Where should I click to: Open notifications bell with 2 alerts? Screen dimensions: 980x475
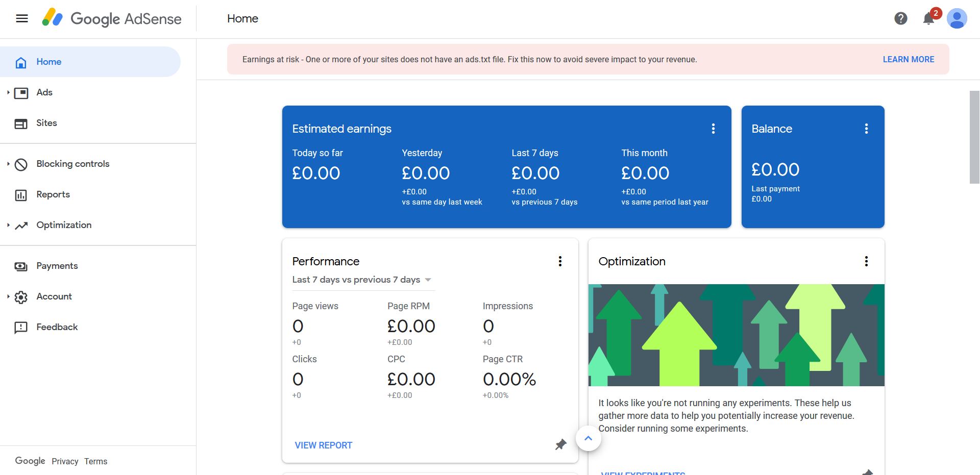coord(930,18)
